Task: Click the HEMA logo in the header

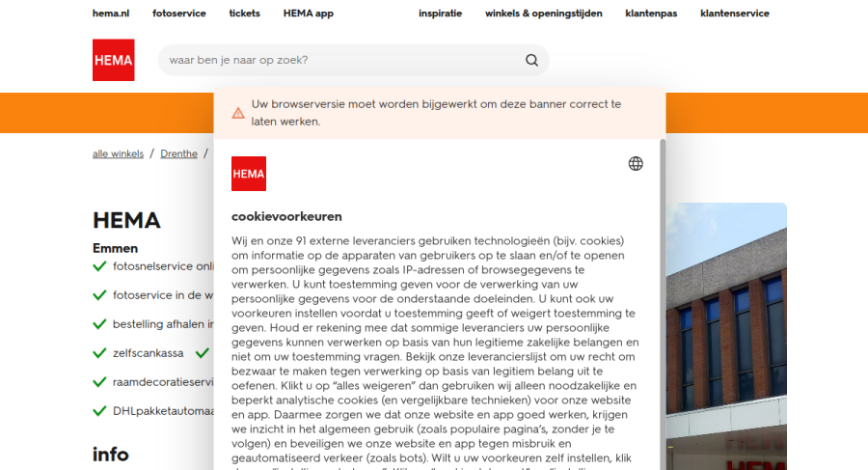Action: click(x=114, y=60)
